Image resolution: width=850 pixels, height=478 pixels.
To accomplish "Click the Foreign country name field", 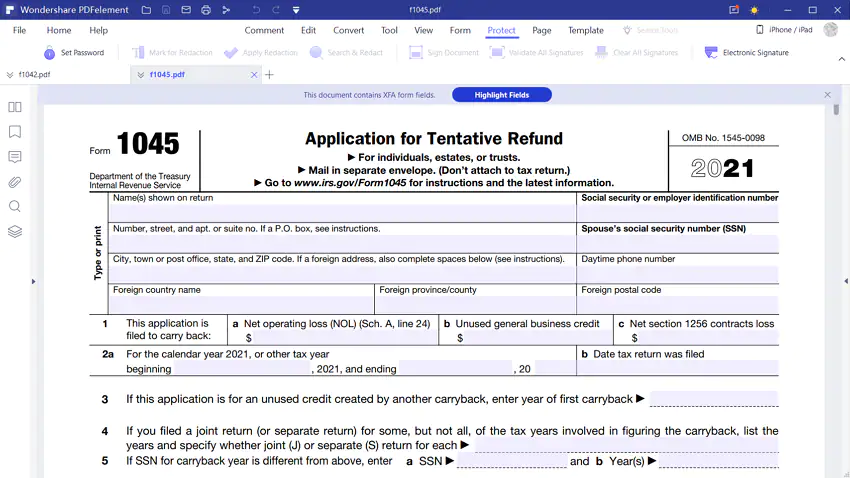I will pos(241,305).
